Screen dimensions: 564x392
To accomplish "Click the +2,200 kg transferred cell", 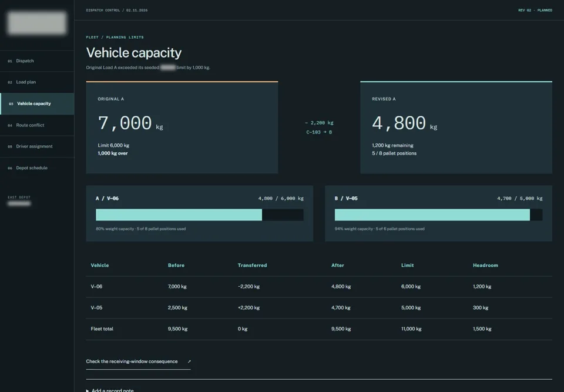I will point(249,308).
